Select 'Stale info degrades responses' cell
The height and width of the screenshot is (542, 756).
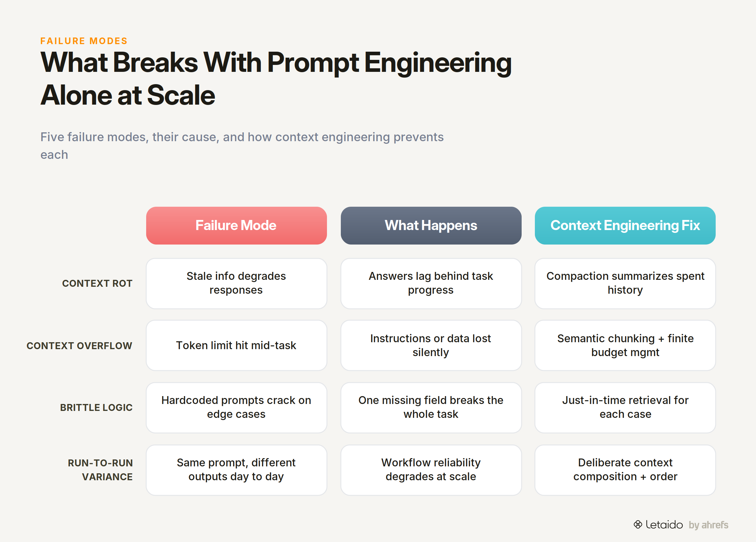coord(236,284)
